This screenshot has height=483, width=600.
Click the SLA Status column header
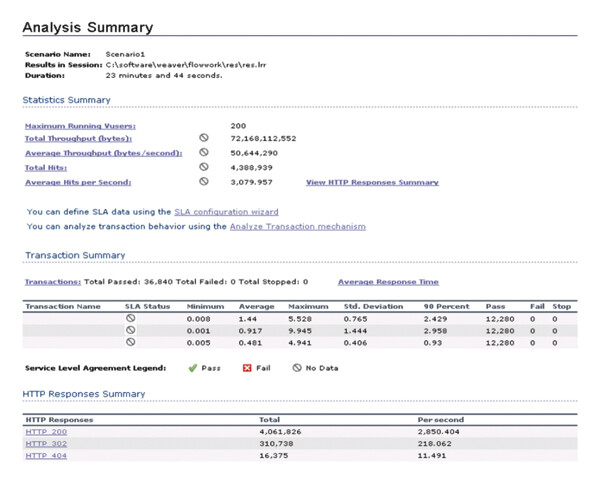click(147, 306)
